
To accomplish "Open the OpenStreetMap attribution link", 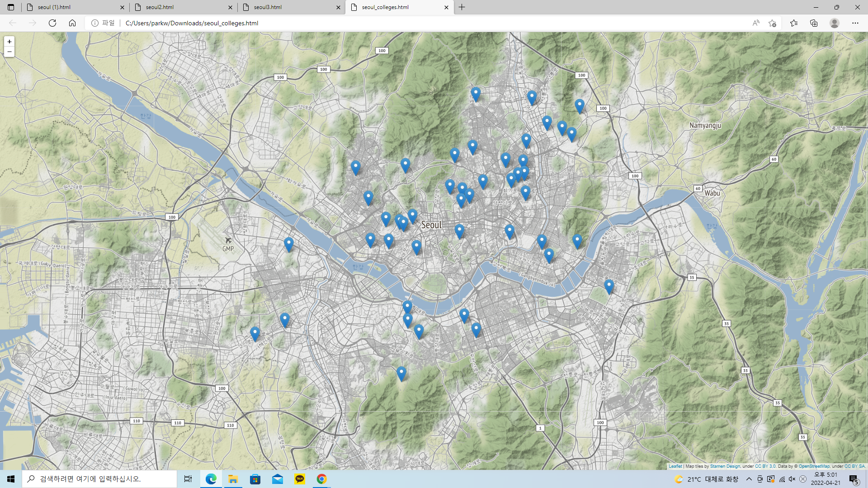I will [814, 466].
